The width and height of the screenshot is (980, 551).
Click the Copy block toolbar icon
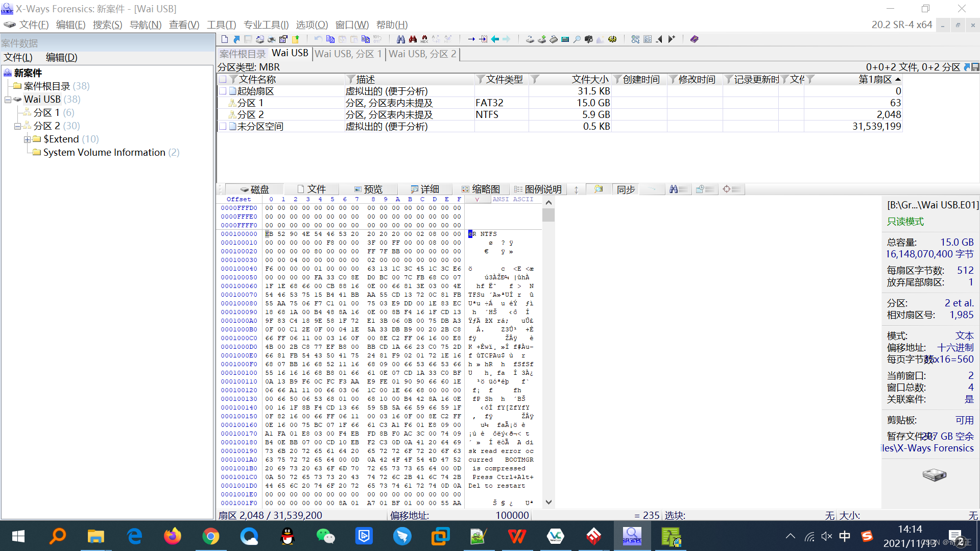click(x=330, y=39)
